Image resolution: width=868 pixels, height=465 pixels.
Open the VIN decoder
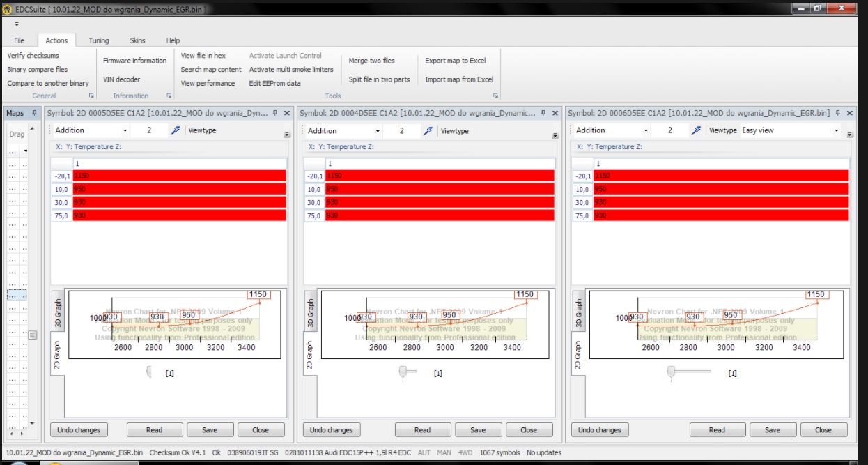coord(122,79)
